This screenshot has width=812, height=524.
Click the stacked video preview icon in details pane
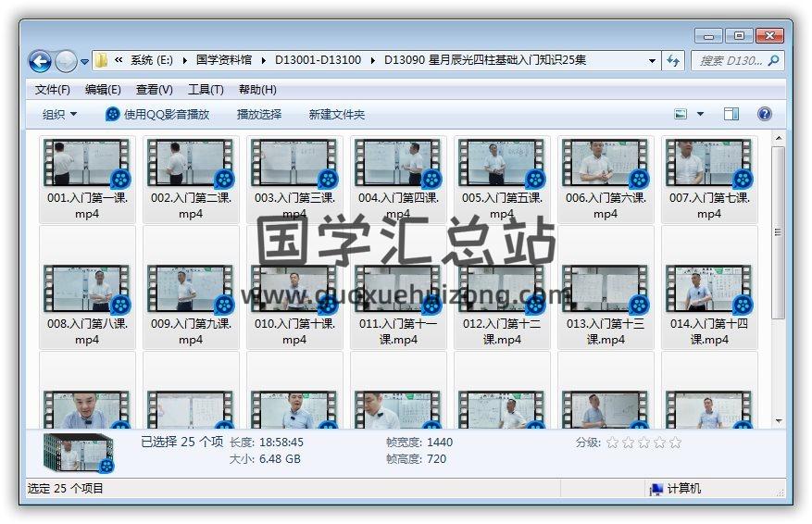[x=79, y=453]
